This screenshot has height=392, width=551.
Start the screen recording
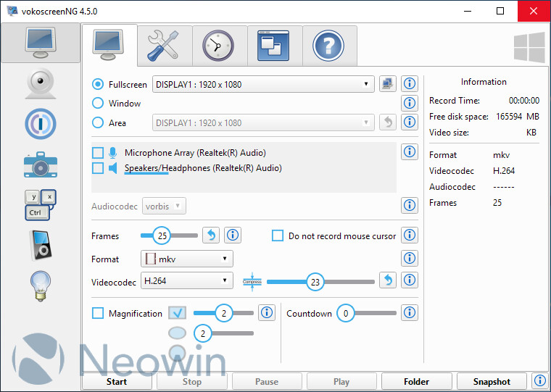[117, 381]
